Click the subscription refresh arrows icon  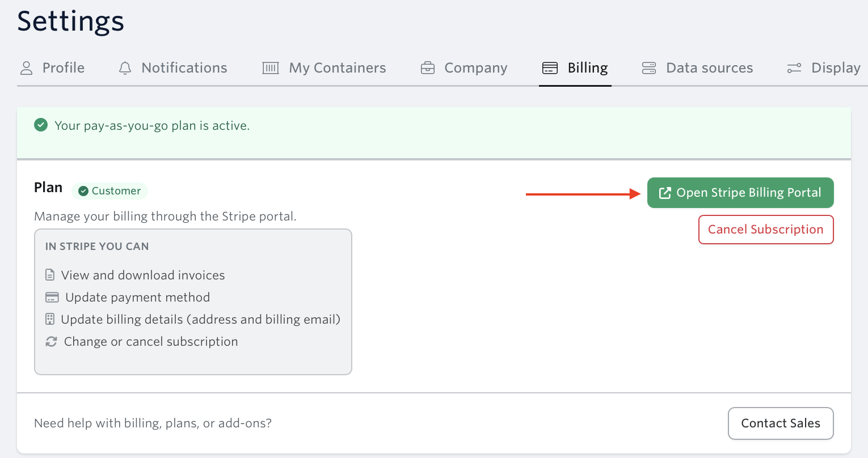52,342
